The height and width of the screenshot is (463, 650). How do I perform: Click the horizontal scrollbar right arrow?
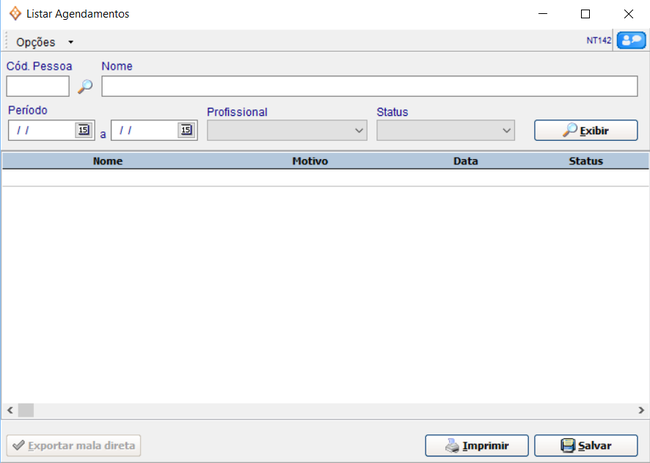641,410
